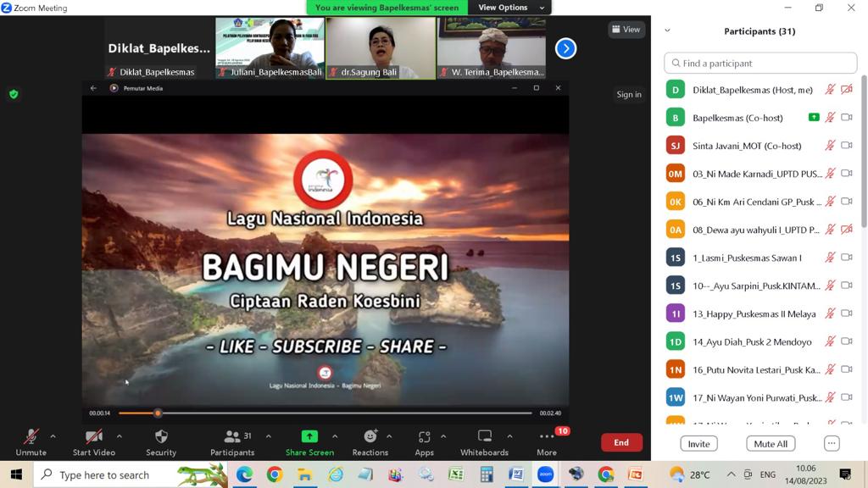Click in the Find a participant field
The height and width of the screenshot is (488, 868).
click(x=760, y=63)
